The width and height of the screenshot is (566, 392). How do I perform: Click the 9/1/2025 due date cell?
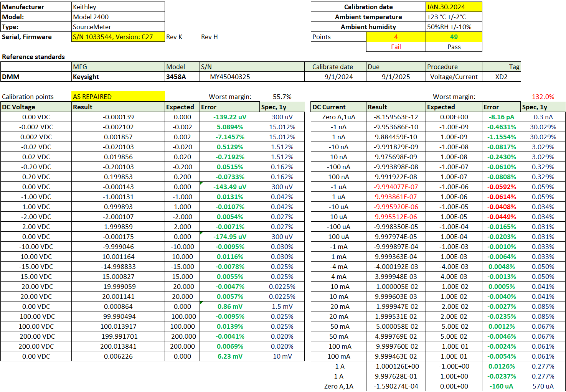pyautogui.click(x=396, y=77)
